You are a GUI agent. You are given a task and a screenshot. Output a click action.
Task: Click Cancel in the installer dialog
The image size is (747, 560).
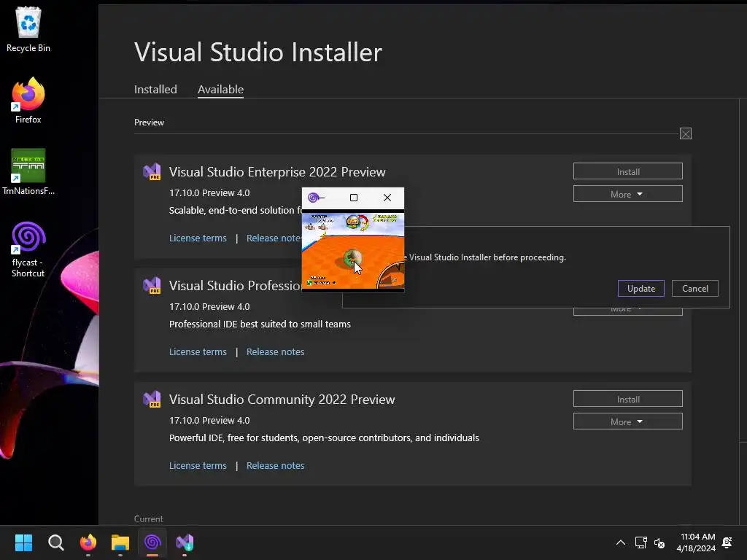[x=695, y=289]
